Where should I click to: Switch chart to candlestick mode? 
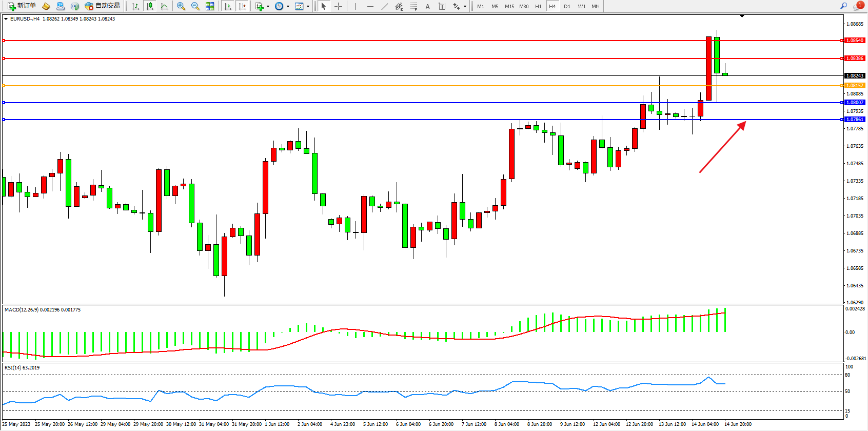(150, 6)
